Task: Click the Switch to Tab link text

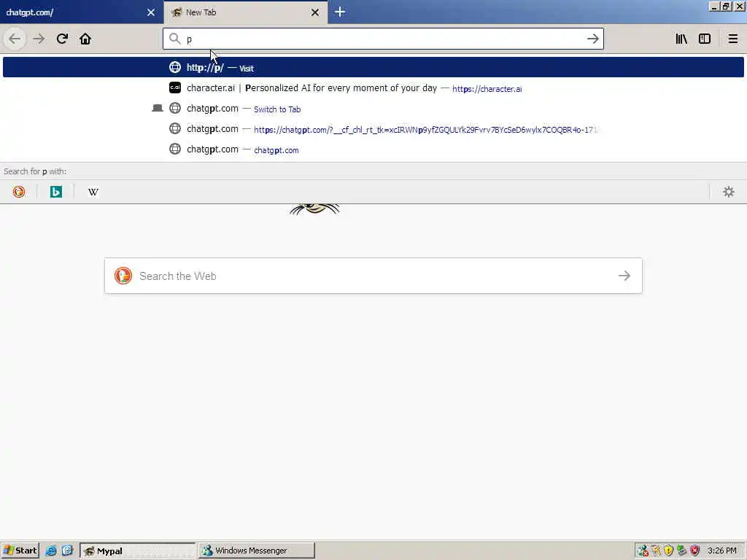Action: click(277, 109)
